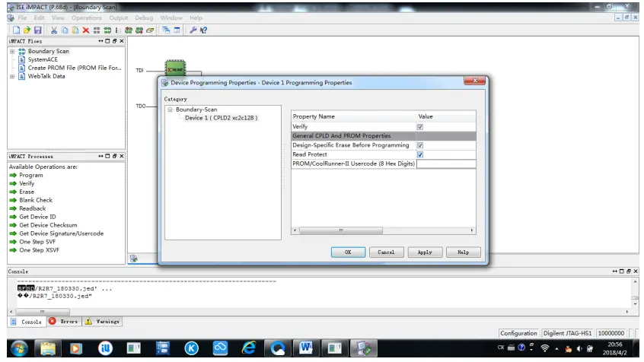This screenshot has width=644, height=362.
Task: Run the Blank Check operation
Action: coord(36,200)
